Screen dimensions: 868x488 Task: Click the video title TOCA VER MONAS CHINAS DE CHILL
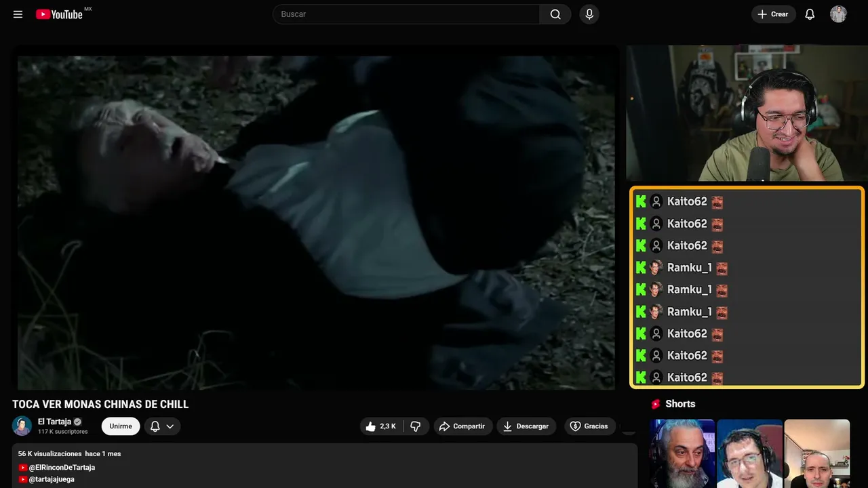point(100,405)
